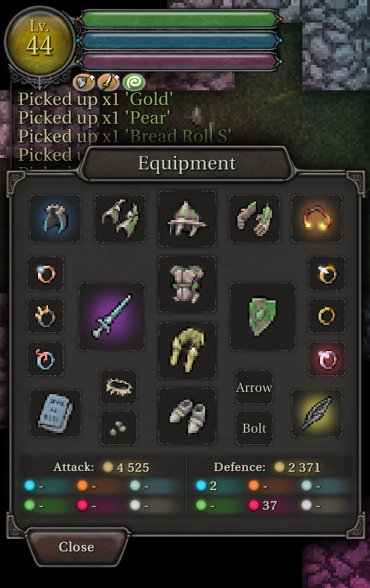Select the thorn crown bracelet slot
This screenshot has width=370, height=588.
click(x=119, y=387)
